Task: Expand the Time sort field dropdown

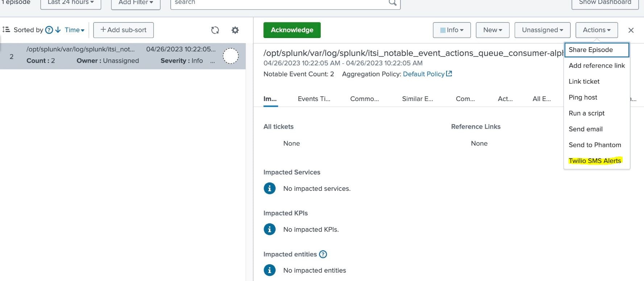Action: (75, 30)
